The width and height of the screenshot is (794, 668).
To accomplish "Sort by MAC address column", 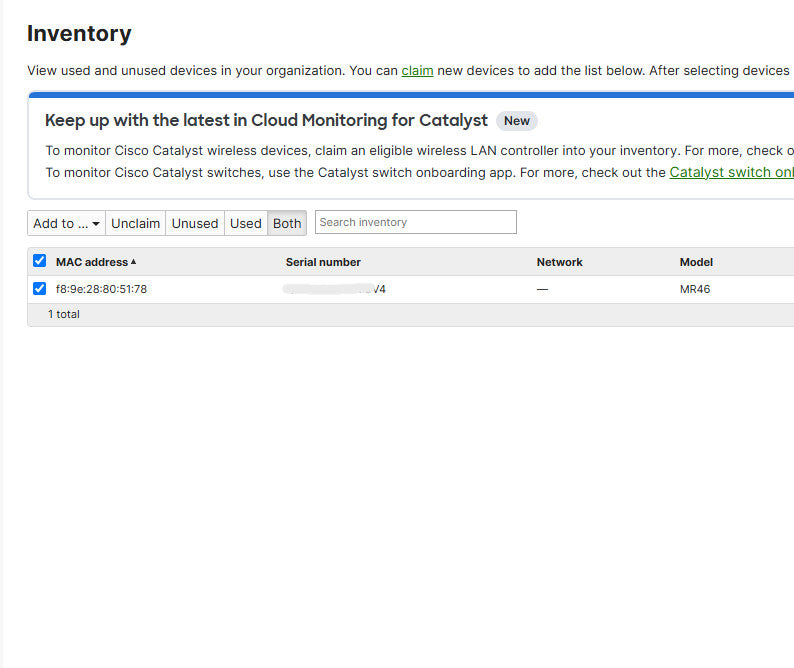I will [96, 262].
